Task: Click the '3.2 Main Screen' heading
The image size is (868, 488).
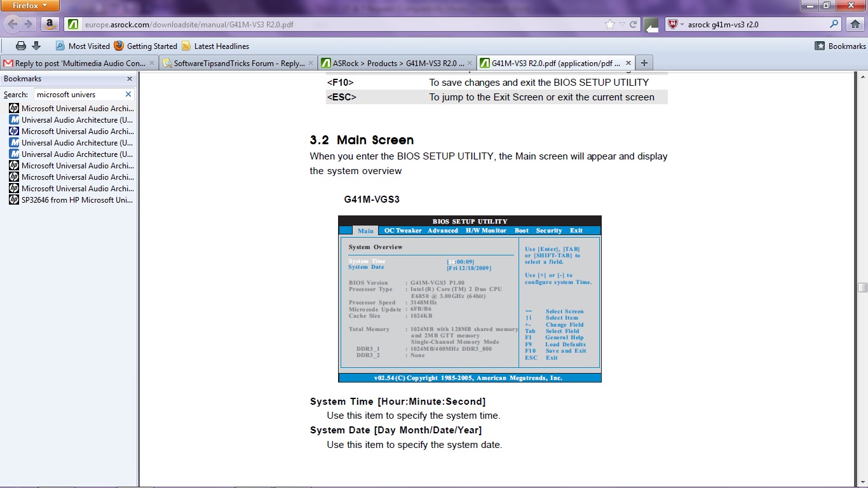Action: (362, 140)
